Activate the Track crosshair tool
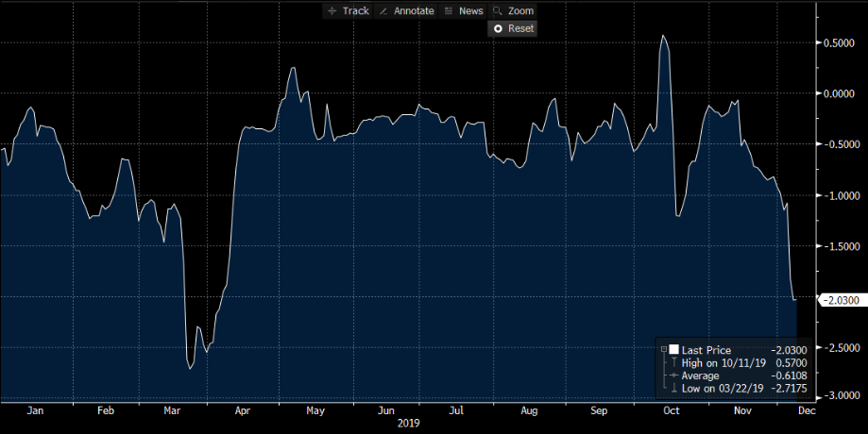This screenshot has height=434, width=868. pos(349,11)
